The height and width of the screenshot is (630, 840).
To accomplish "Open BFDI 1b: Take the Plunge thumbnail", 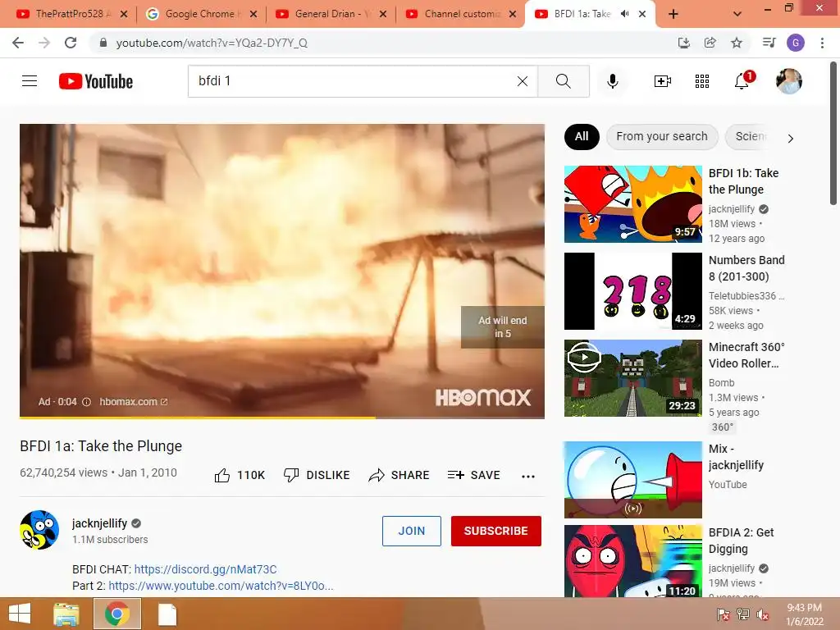I will (632, 204).
